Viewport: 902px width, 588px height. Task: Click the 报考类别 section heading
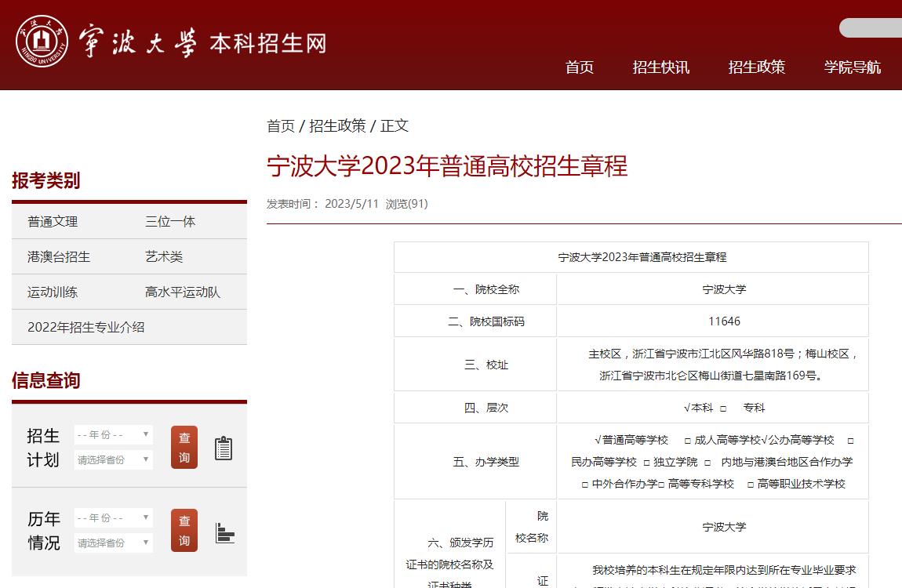point(46,180)
